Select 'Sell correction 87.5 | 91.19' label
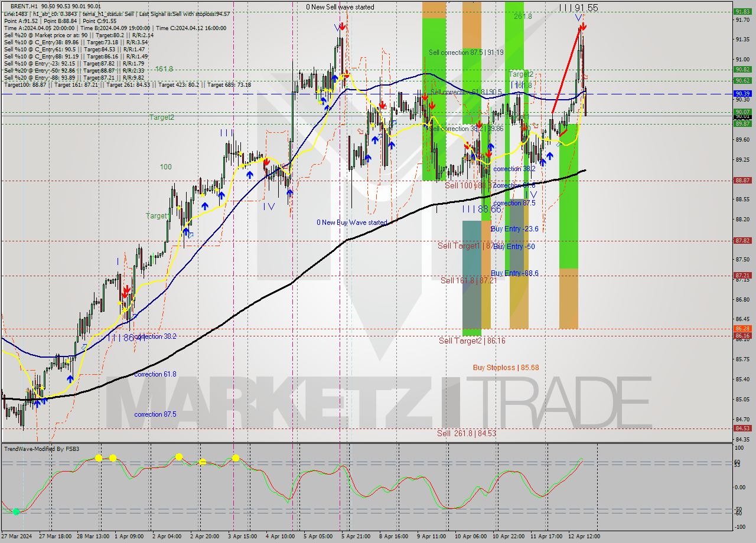The width and height of the screenshot is (756, 543). coord(466,53)
